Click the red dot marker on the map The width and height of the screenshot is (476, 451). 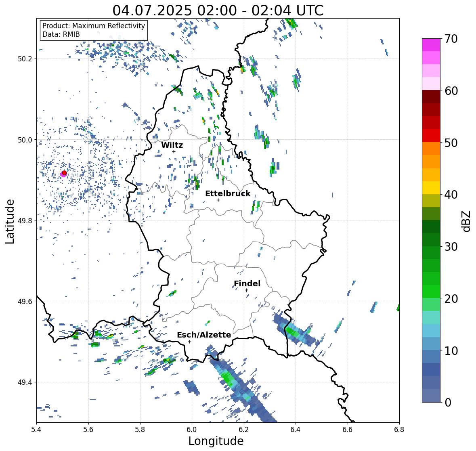pos(64,173)
